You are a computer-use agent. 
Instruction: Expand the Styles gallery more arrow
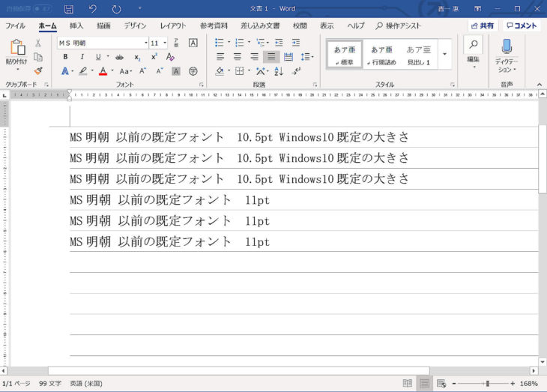coord(444,55)
